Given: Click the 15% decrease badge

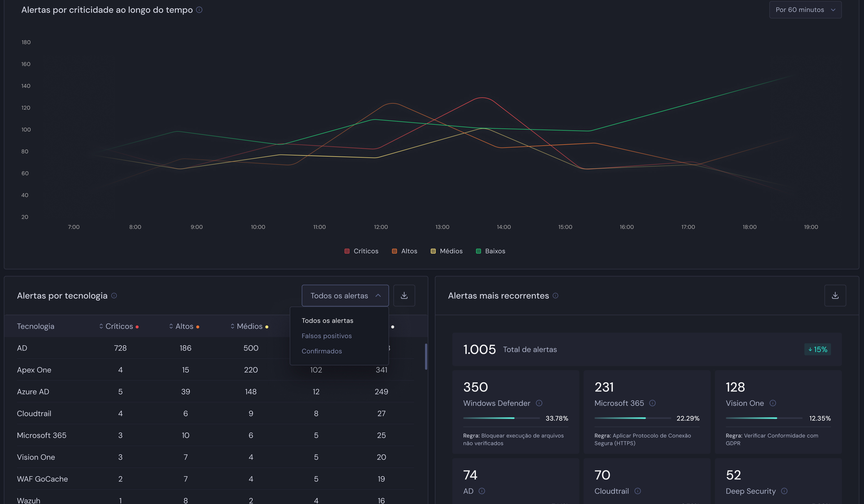Looking at the screenshot, I should click(817, 349).
